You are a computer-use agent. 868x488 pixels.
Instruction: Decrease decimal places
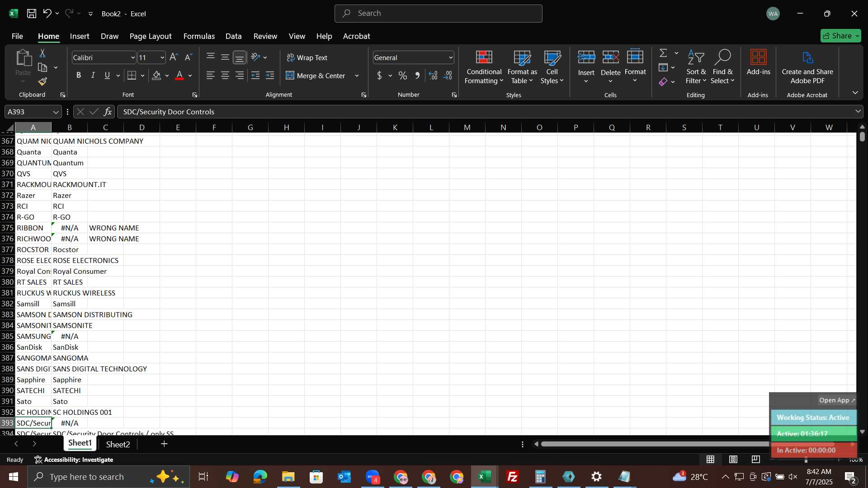448,75
